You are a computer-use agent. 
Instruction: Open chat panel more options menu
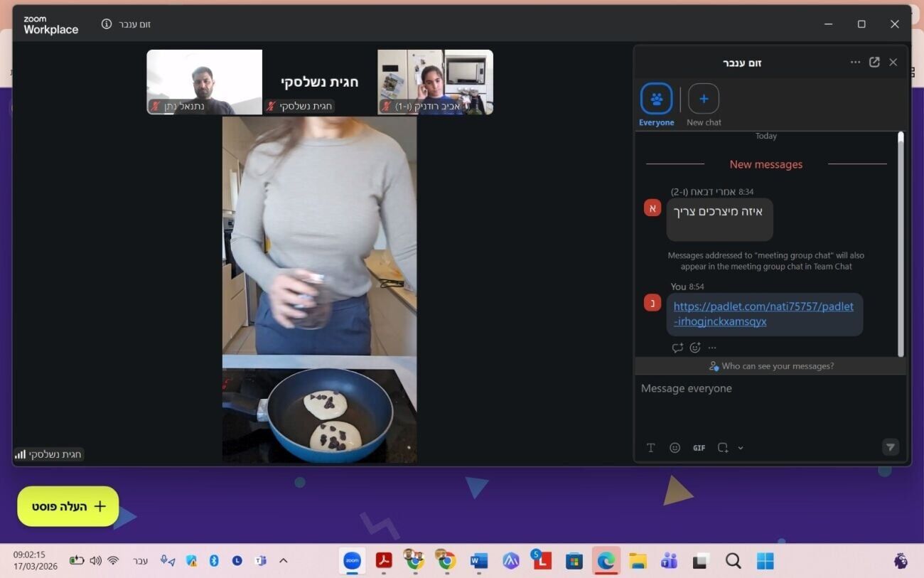coord(855,63)
